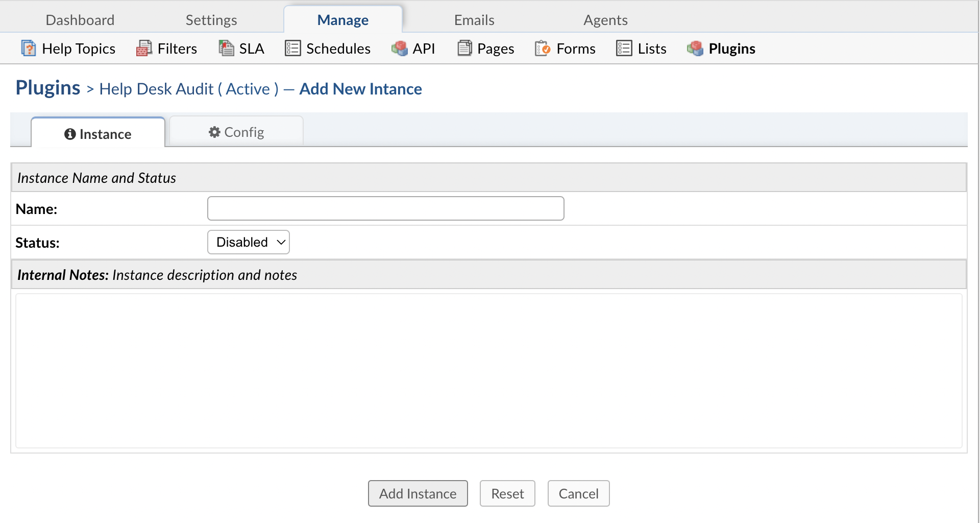Navigate to the Dashboard menu
Screen dimensions: 980x523
click(80, 20)
